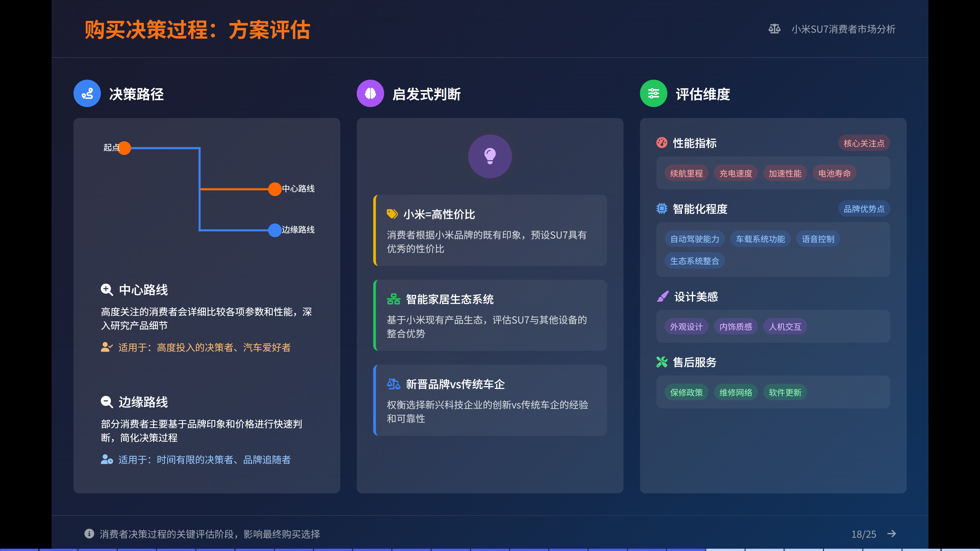Go to next slide with arrow

click(x=891, y=533)
